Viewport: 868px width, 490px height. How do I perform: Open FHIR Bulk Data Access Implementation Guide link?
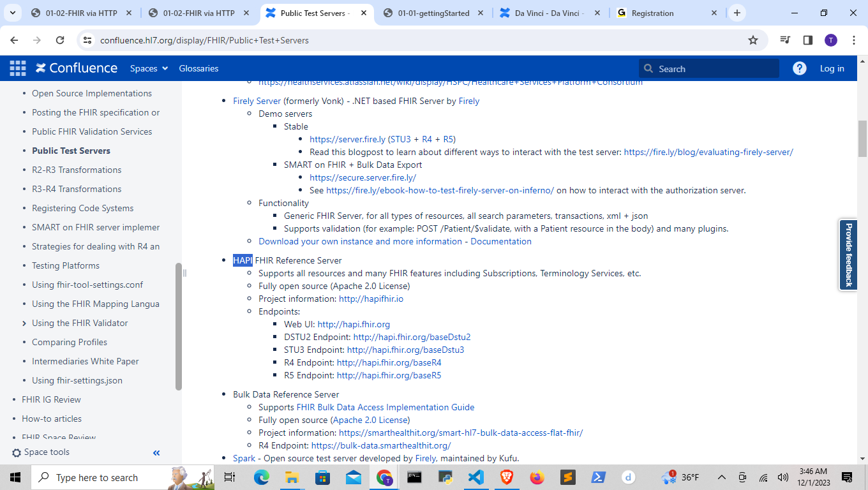point(385,407)
